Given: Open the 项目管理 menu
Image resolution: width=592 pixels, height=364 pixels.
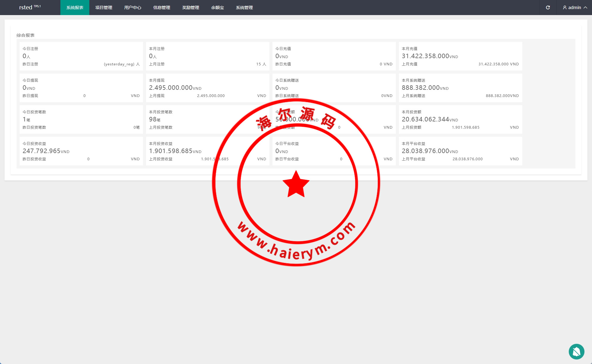Looking at the screenshot, I should tap(104, 8).
